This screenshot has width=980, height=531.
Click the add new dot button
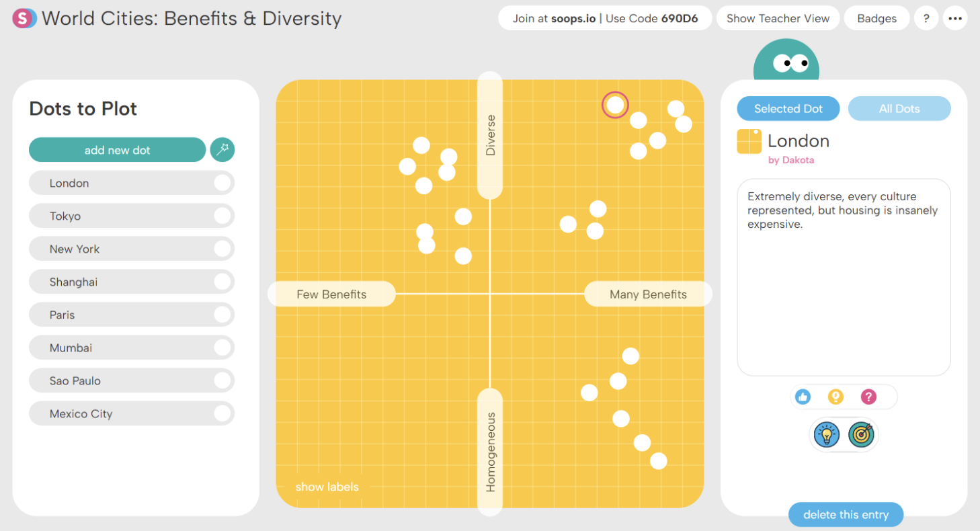tap(117, 150)
